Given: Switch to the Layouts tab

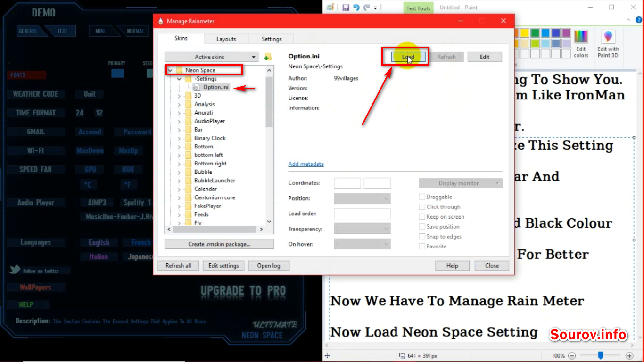Looking at the screenshot, I should (x=226, y=39).
